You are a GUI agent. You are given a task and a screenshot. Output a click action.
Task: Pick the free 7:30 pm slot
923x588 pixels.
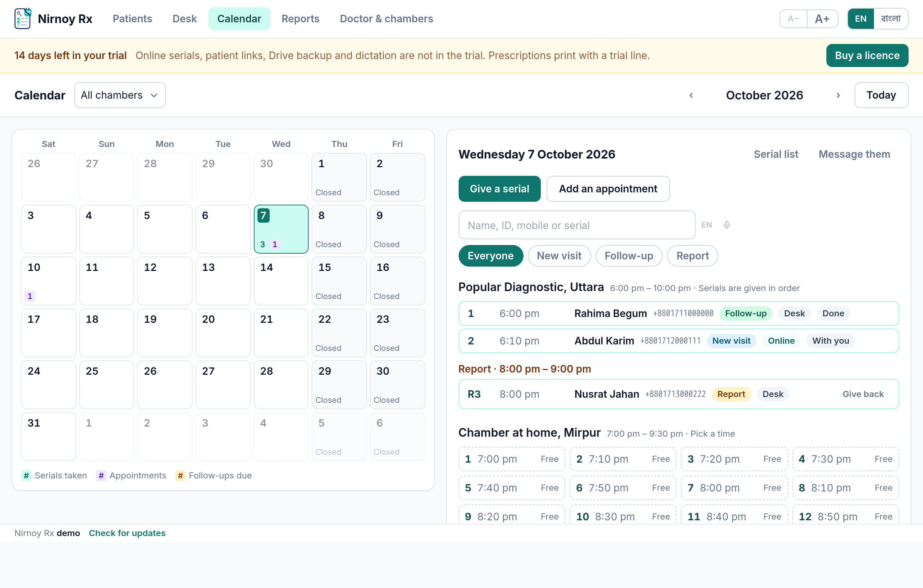845,459
